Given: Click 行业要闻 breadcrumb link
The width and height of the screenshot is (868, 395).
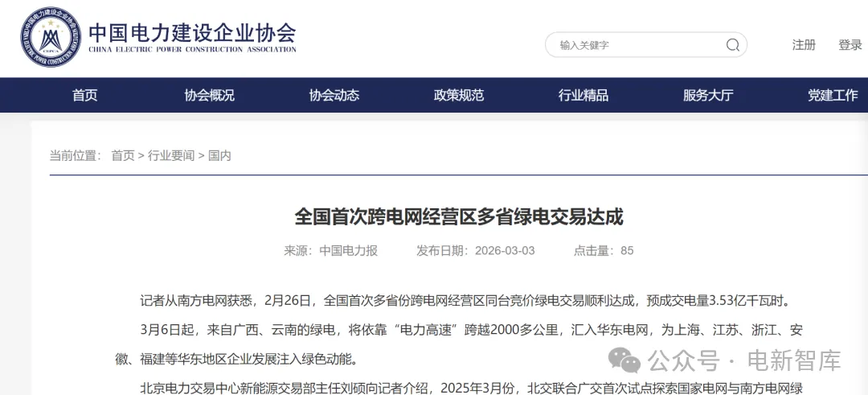Looking at the screenshot, I should tap(171, 156).
